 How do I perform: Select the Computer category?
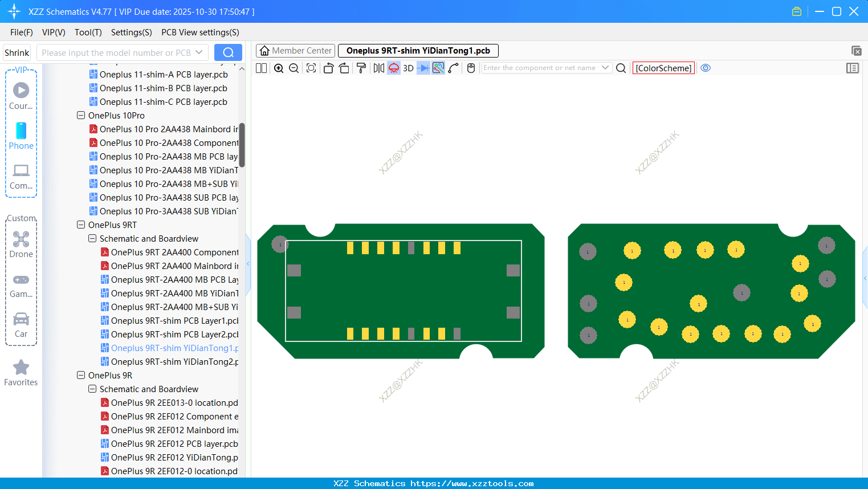(21, 177)
